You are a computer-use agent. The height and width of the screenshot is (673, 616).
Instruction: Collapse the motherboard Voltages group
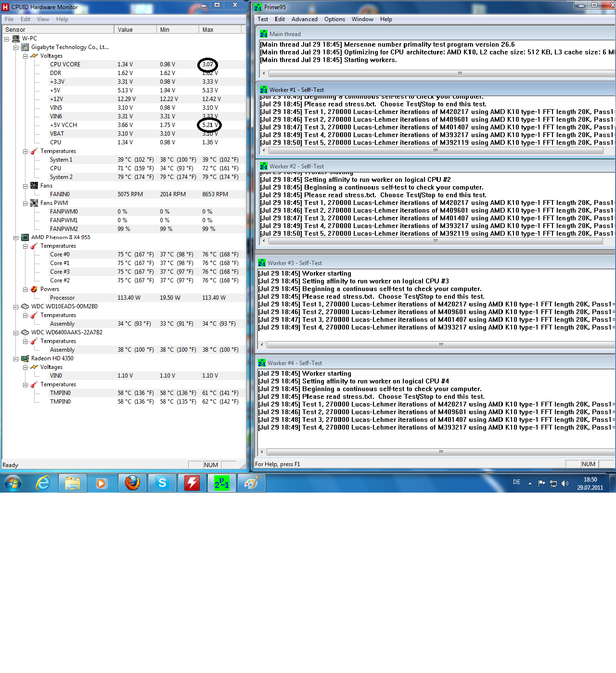click(25, 56)
